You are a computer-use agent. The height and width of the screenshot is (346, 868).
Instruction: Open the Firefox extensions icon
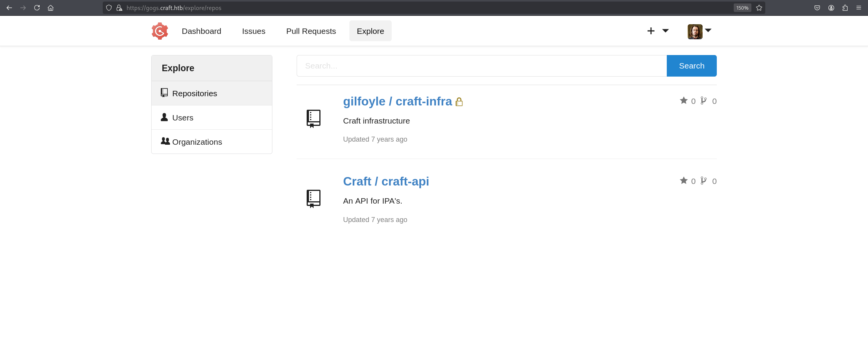pyautogui.click(x=845, y=8)
